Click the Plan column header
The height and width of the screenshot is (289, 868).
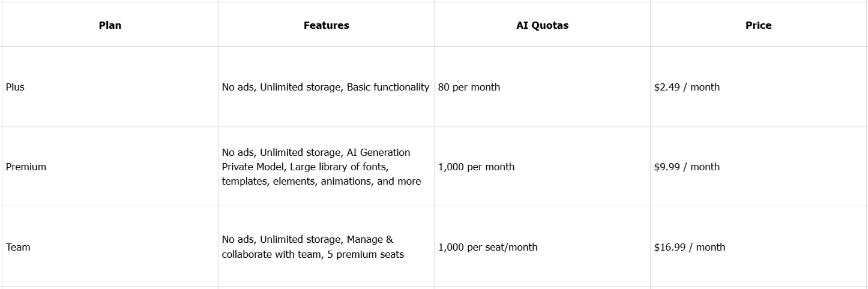[110, 25]
